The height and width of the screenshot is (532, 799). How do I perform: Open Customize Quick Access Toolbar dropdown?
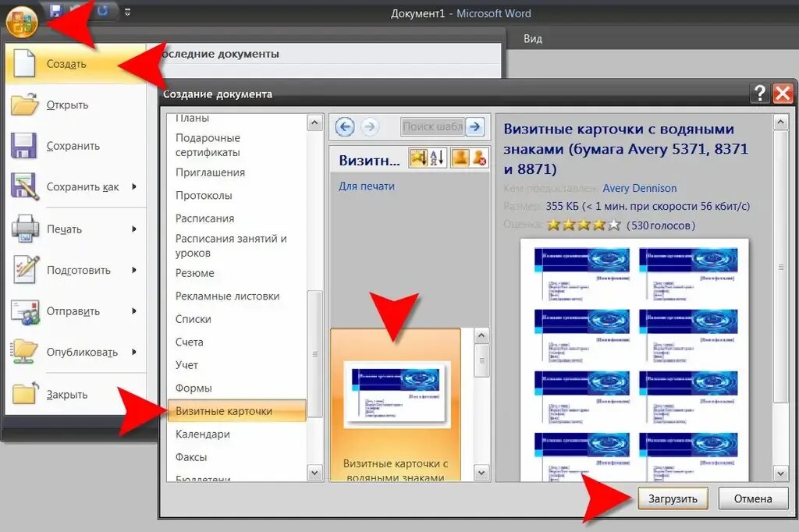click(x=127, y=12)
